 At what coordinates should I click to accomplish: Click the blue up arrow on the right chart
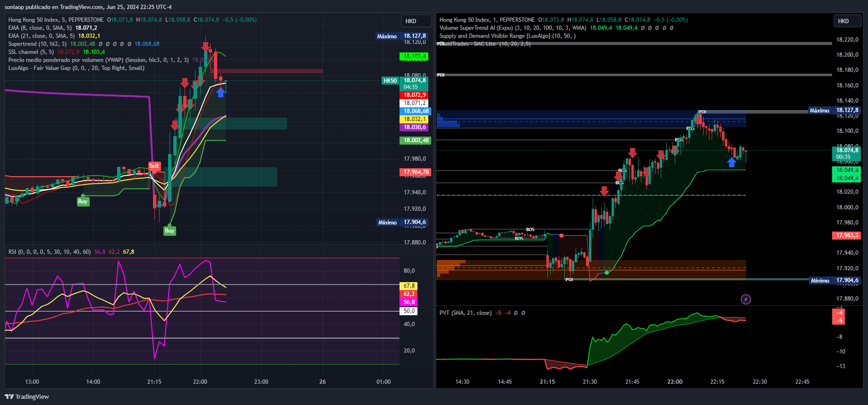click(x=732, y=162)
